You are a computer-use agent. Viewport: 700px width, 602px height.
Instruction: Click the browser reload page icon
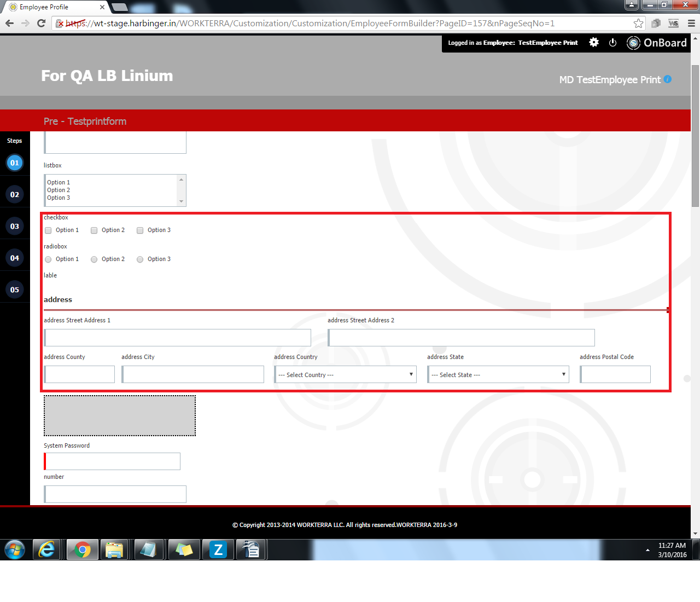[41, 23]
